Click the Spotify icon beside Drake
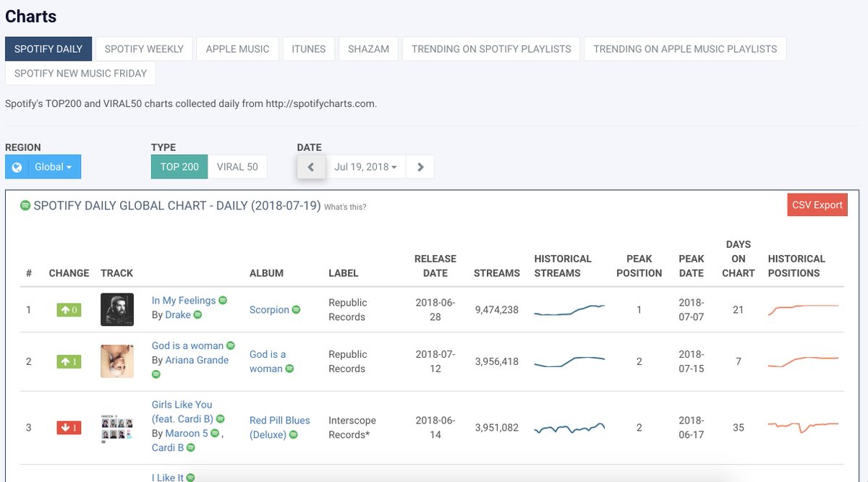868x482 pixels. click(198, 314)
